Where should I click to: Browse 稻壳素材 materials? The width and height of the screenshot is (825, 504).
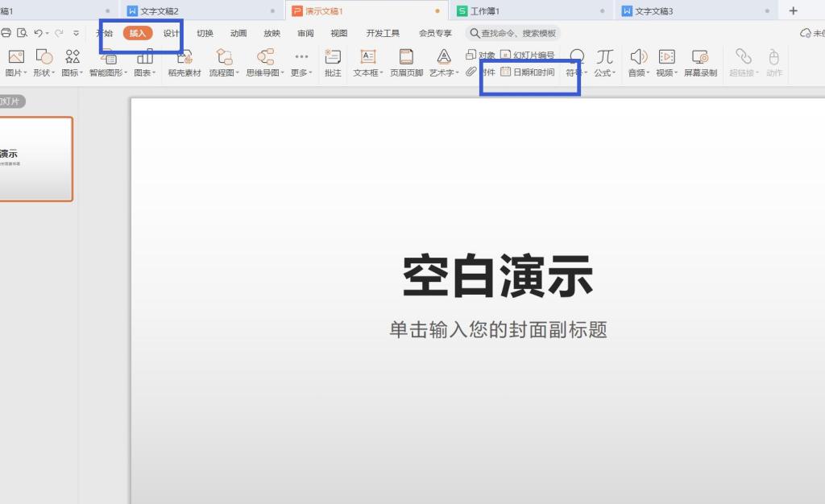[x=184, y=63]
